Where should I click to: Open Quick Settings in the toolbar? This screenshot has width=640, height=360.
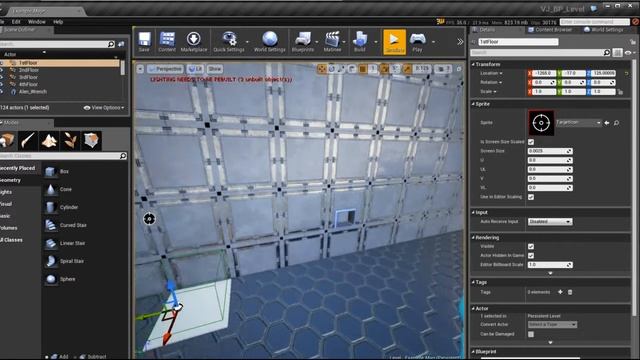(x=229, y=42)
